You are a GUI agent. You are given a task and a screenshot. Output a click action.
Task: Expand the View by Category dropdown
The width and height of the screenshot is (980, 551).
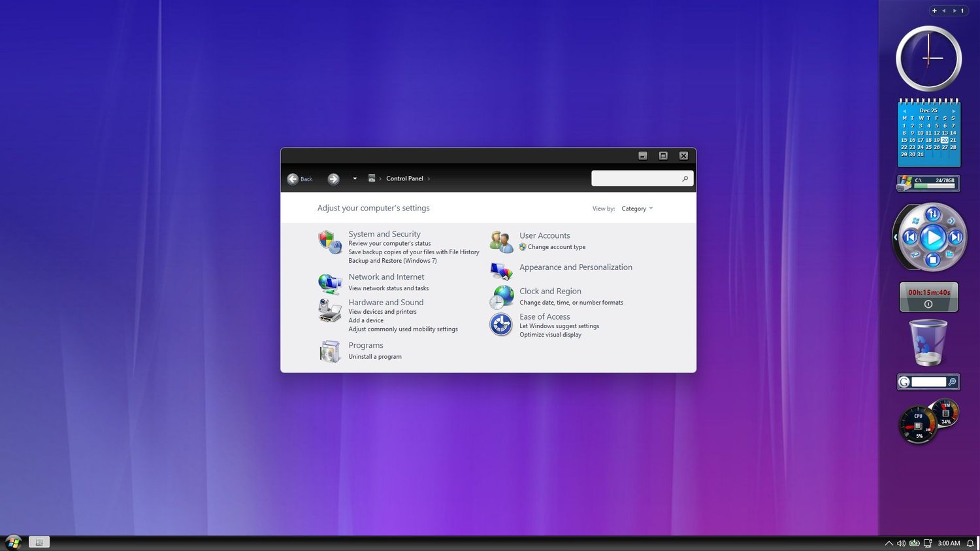(637, 209)
